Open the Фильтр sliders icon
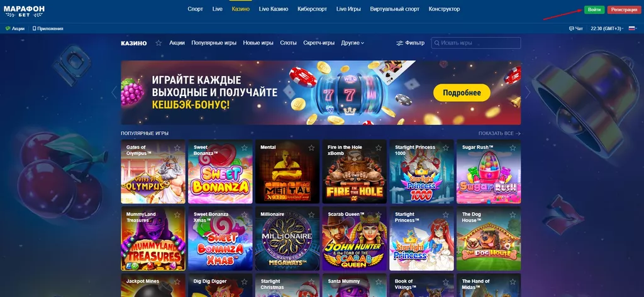The image size is (644, 297). click(399, 43)
